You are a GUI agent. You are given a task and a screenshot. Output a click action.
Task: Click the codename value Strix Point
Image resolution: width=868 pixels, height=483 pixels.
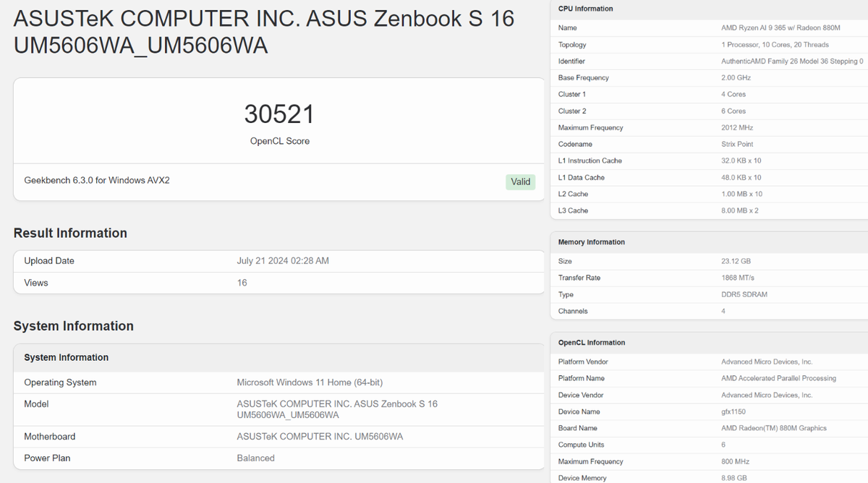pos(737,144)
